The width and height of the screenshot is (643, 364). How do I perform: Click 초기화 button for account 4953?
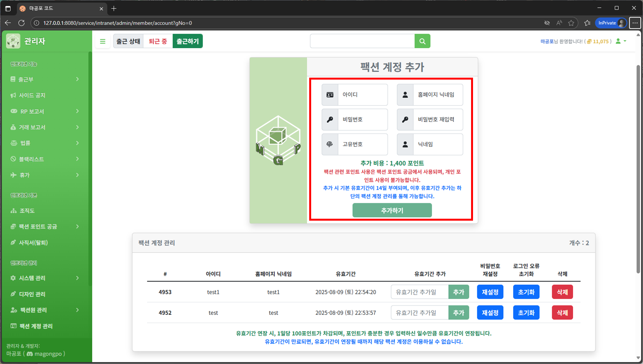pos(526,292)
